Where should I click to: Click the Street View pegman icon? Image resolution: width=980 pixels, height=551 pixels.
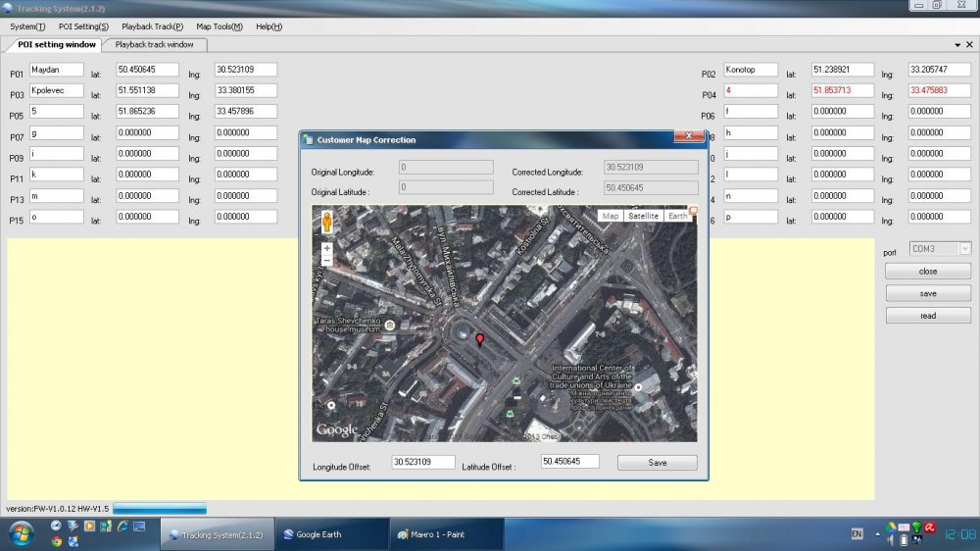pyautogui.click(x=326, y=224)
